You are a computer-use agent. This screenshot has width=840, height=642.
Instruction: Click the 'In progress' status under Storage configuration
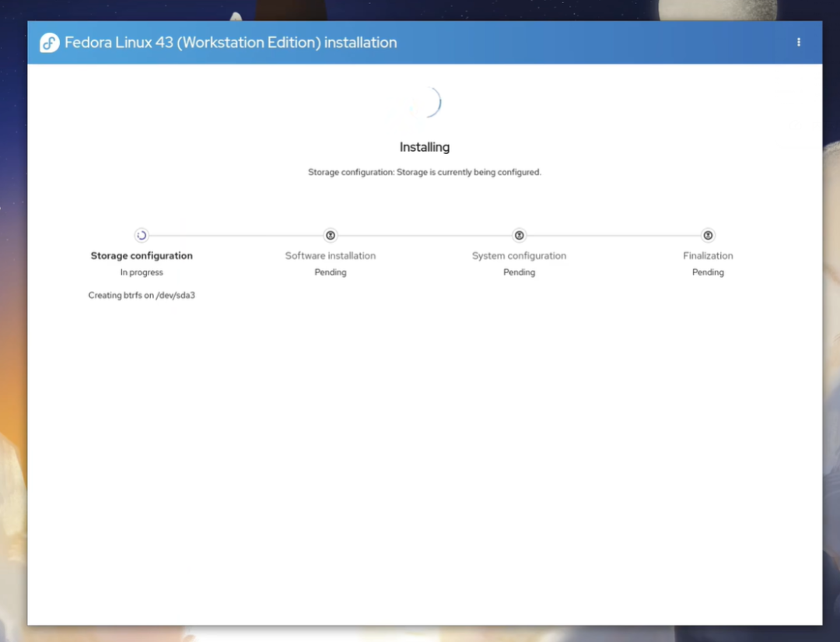(x=142, y=272)
